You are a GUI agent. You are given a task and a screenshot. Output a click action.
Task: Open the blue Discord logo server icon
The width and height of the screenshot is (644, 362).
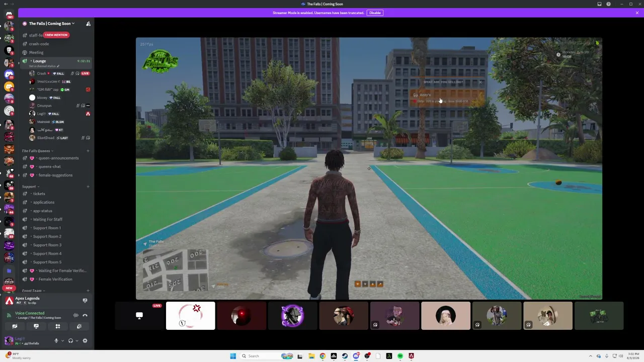click(x=9, y=75)
